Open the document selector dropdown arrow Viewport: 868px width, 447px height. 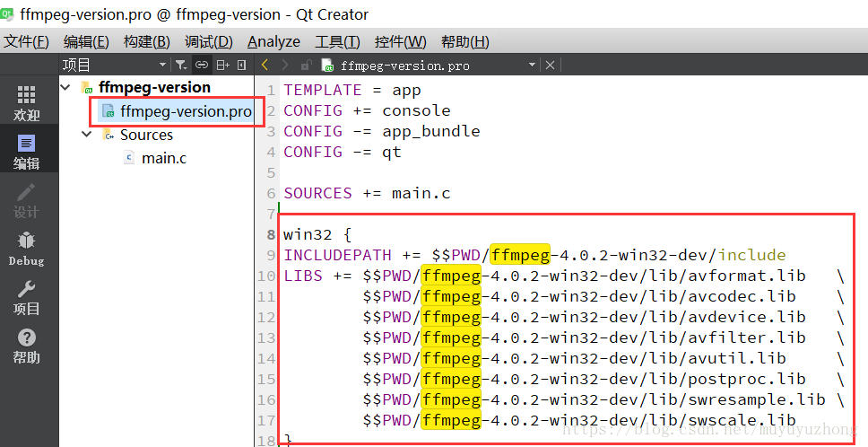point(532,66)
